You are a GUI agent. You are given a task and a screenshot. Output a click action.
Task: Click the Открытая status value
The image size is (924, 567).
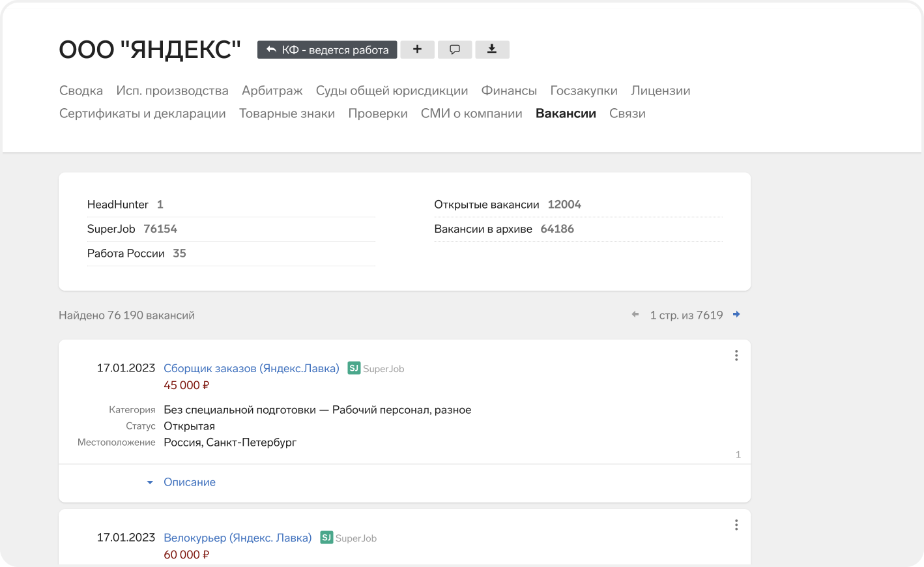click(189, 426)
